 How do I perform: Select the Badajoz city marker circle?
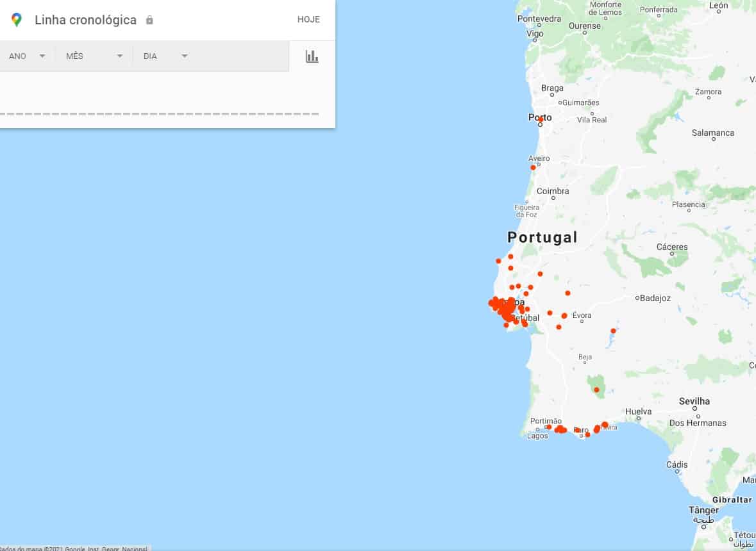tap(637, 298)
